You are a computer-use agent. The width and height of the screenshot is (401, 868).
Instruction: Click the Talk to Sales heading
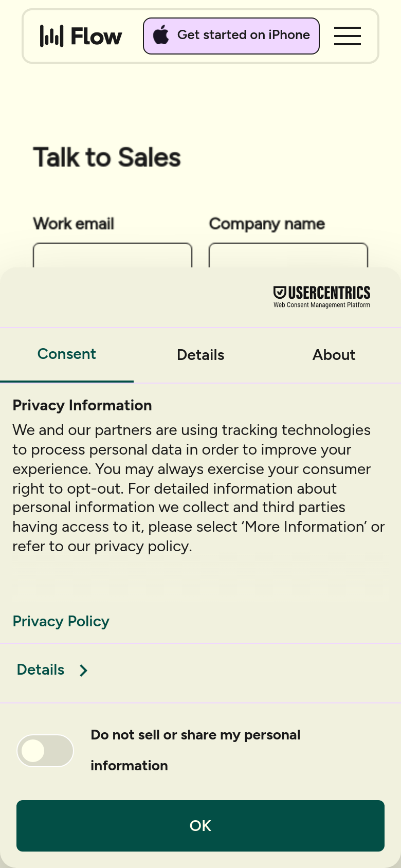coord(107,157)
